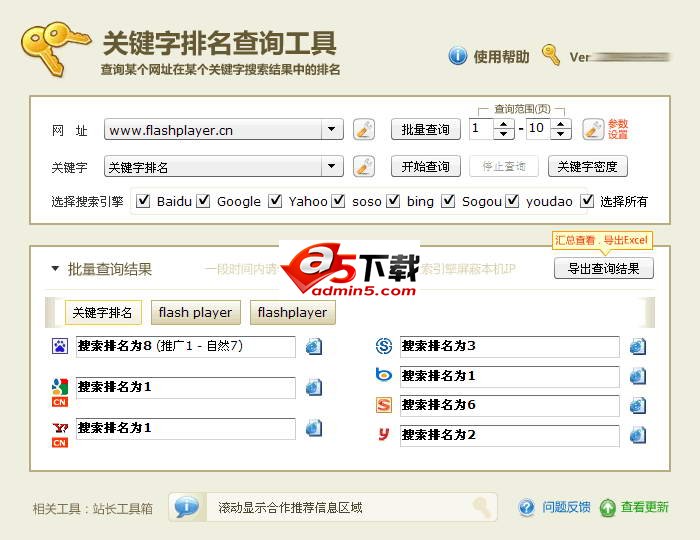The height and width of the screenshot is (540, 700).
Task: Click 参数设置 settings link
Action: point(618,129)
